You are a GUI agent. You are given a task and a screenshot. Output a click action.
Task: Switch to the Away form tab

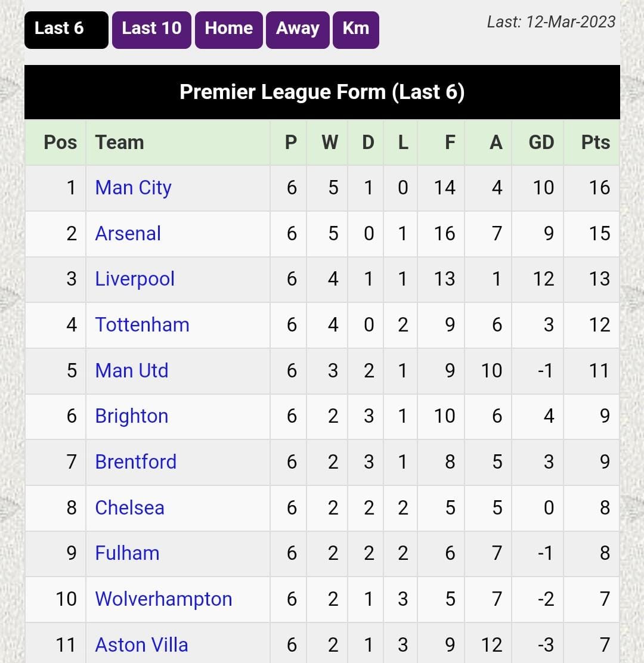click(x=298, y=30)
